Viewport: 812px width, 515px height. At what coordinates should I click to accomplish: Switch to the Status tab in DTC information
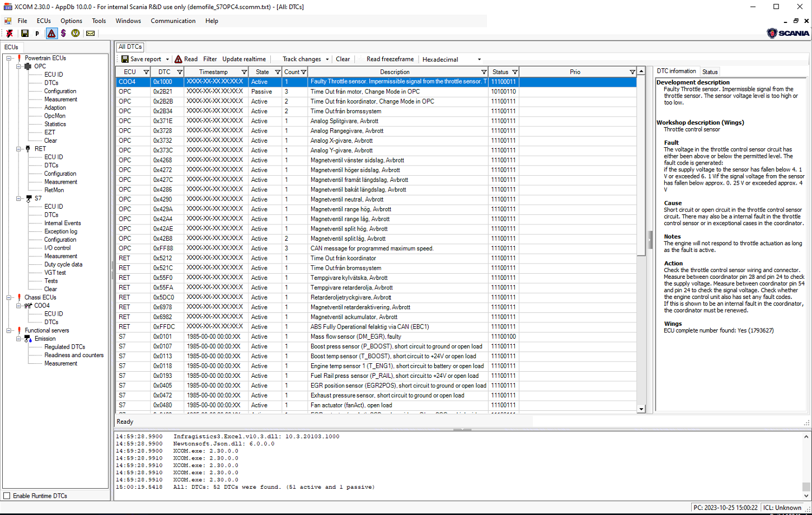710,71
